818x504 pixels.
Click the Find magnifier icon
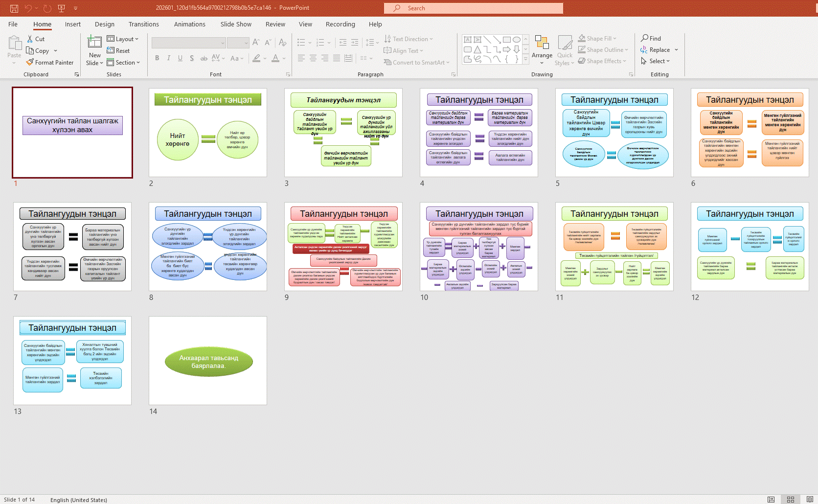(645, 39)
